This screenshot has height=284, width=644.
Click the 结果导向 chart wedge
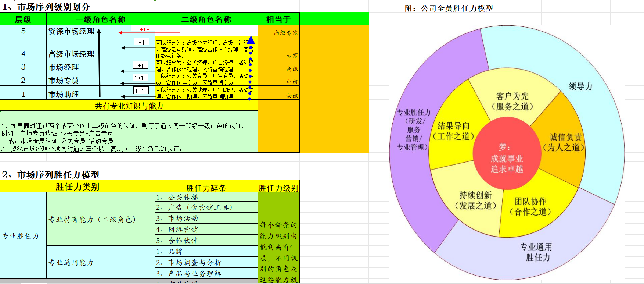point(454,131)
